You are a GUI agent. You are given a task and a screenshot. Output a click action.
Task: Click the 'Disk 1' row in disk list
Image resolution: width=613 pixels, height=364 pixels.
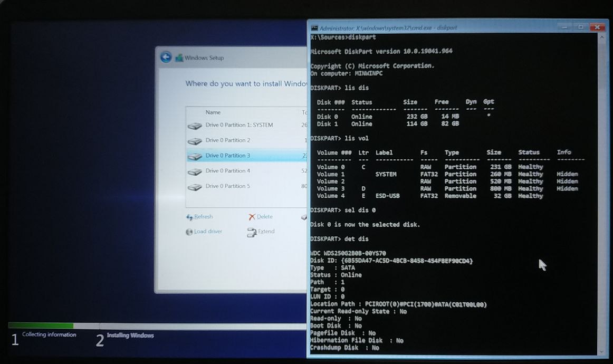tap(388, 124)
